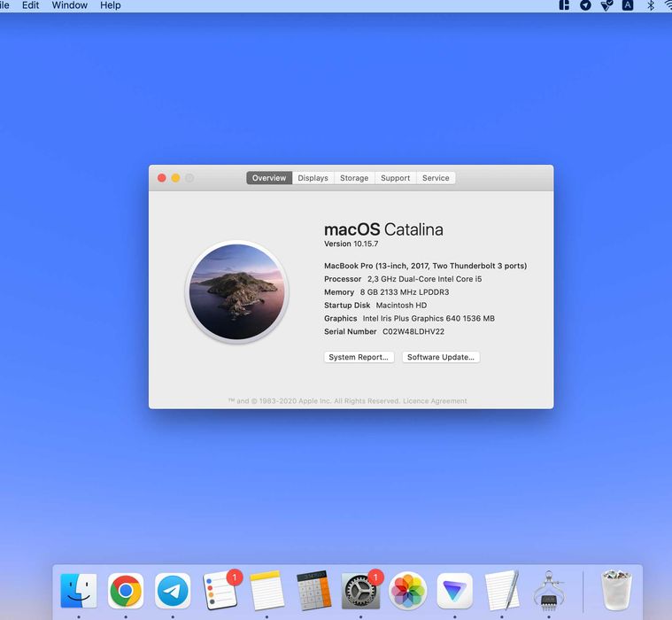Click the 'Memory' label
Screen dimensions: 672x620
click(339, 292)
